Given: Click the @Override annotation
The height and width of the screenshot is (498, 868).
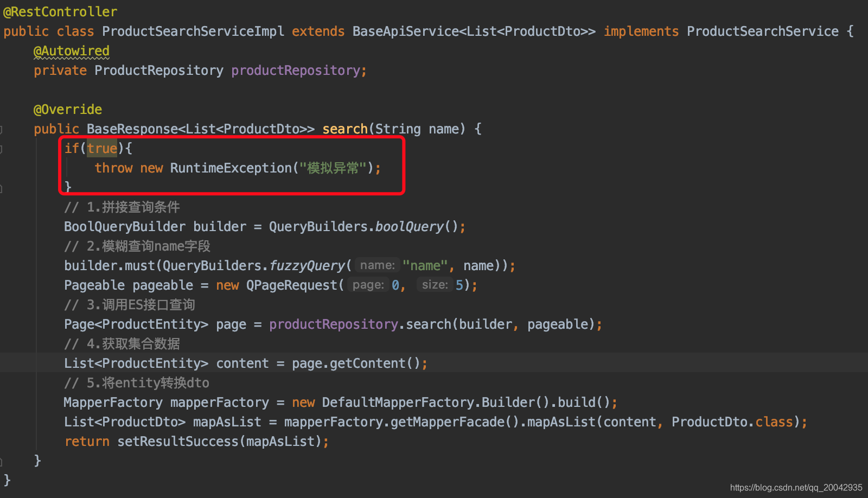Looking at the screenshot, I should (68, 110).
